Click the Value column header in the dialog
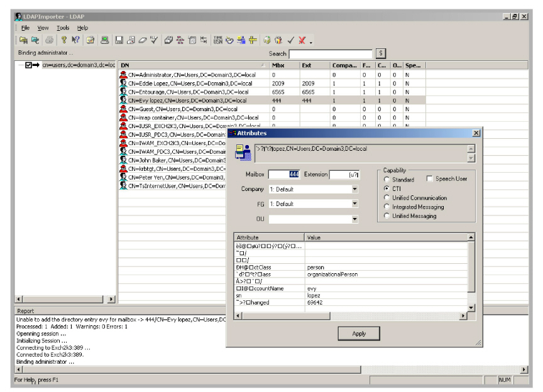Image resolution: width=543 pixels, height=392 pixels. (386, 237)
